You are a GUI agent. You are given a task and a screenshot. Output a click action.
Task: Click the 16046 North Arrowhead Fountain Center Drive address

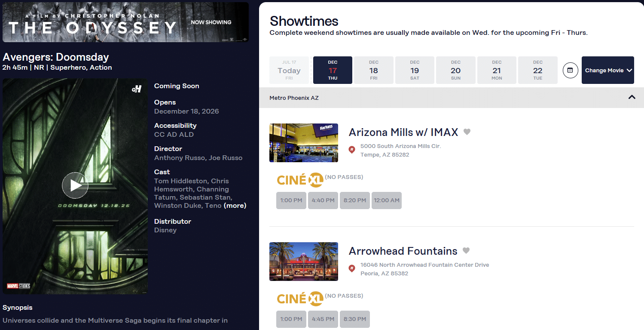pos(424,265)
